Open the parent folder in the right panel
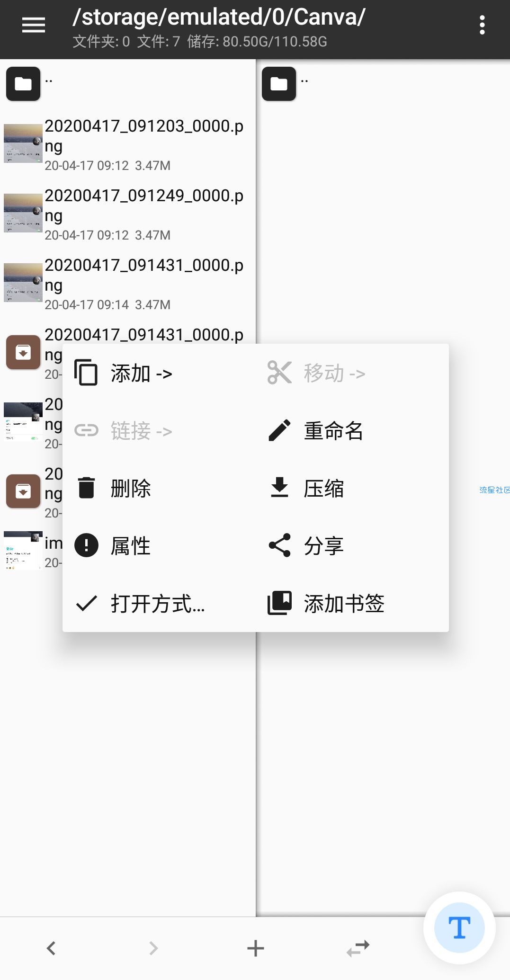 [279, 84]
